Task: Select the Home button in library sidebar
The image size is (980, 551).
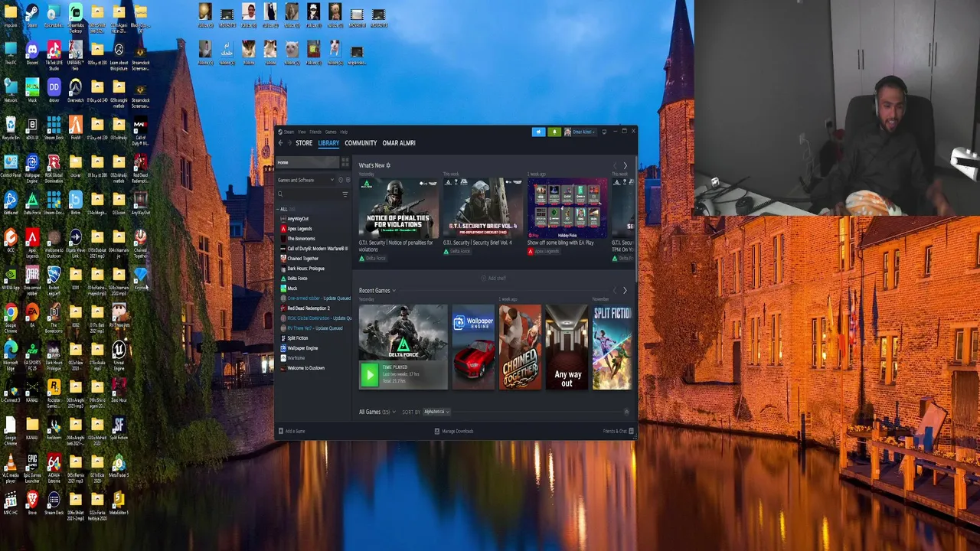Action: (308, 162)
